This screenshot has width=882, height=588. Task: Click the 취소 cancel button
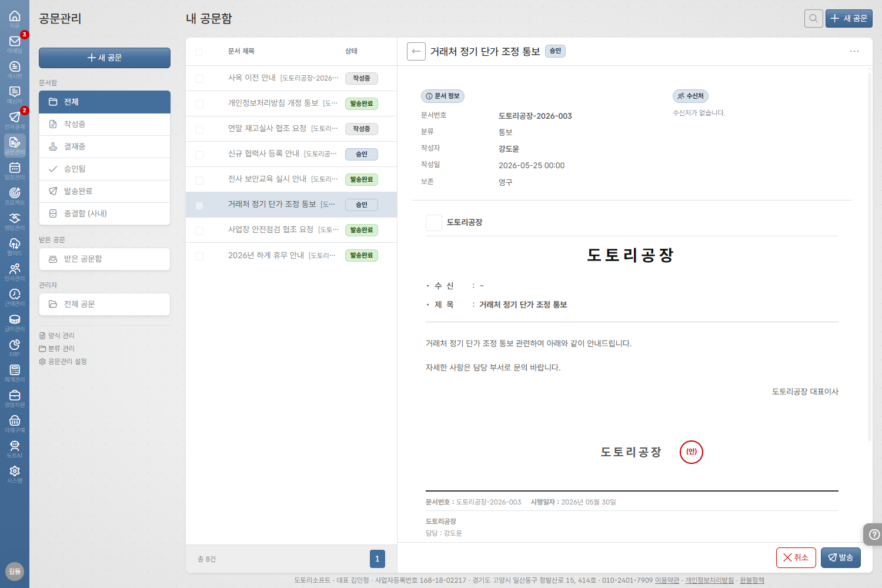pos(796,557)
